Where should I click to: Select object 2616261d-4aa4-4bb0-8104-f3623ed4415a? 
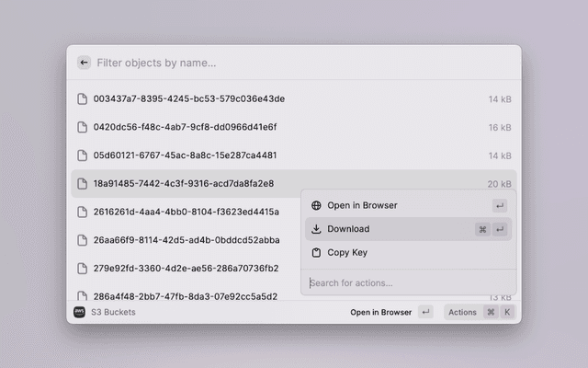point(184,212)
